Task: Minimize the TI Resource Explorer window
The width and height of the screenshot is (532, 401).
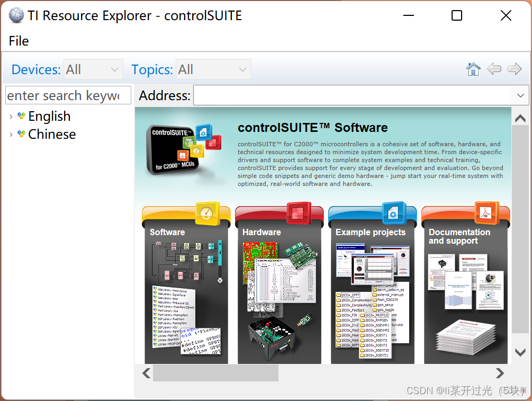Action: click(409, 15)
